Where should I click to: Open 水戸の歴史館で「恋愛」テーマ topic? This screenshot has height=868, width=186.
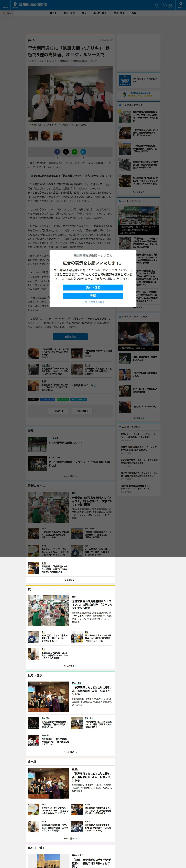tap(139, 463)
